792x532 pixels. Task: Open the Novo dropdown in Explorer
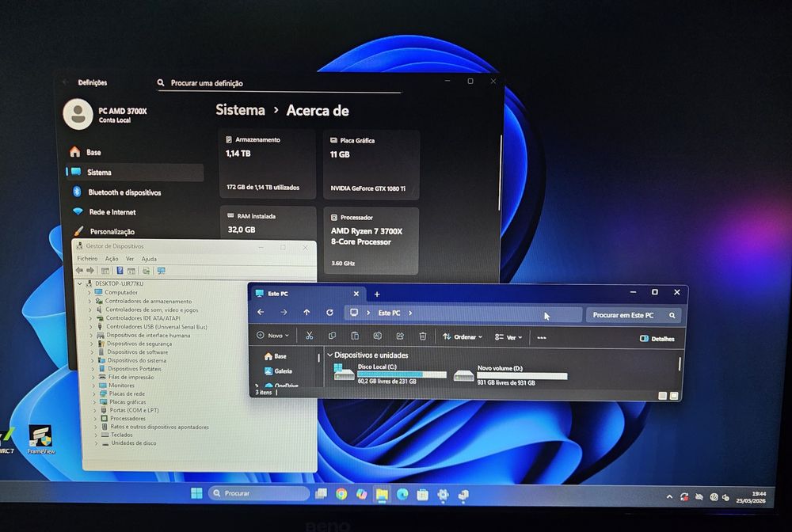[273, 335]
